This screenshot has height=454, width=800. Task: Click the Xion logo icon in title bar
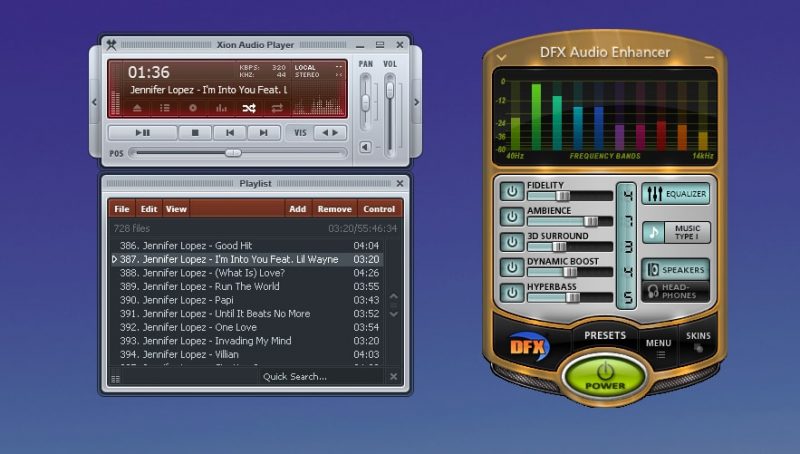(x=111, y=44)
